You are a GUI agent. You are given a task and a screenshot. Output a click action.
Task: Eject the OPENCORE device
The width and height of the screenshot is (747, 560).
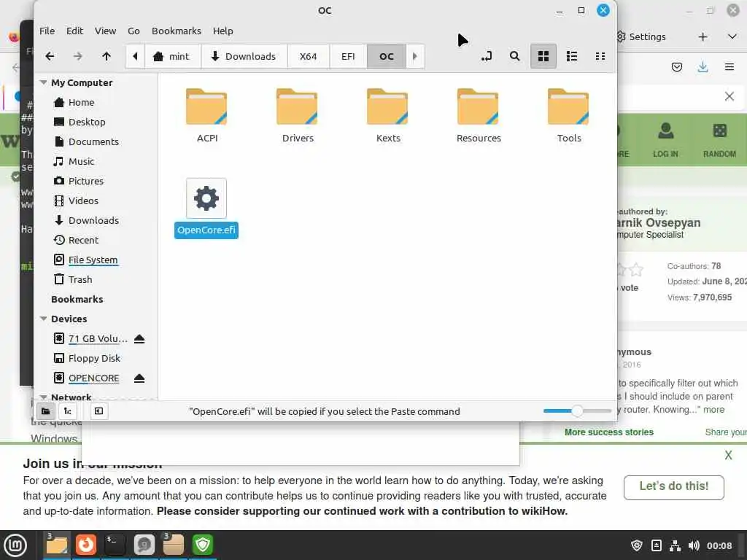click(139, 378)
